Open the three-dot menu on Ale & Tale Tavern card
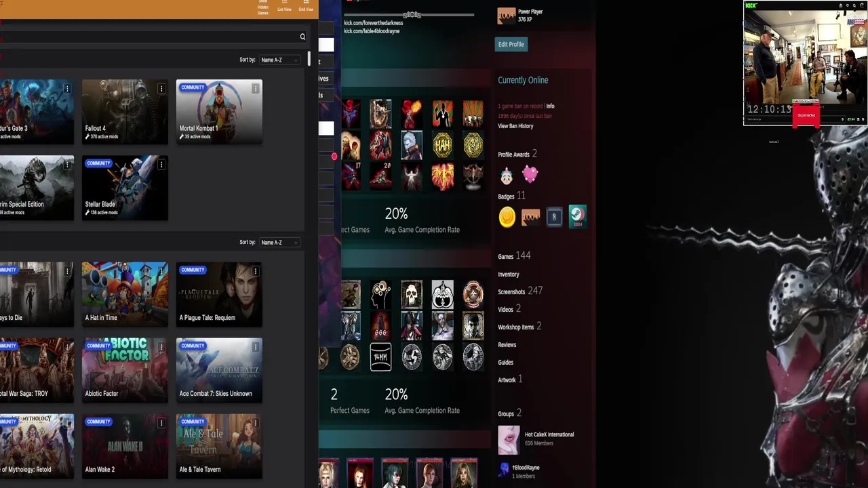Screen dimensions: 868x488 click(x=255, y=423)
